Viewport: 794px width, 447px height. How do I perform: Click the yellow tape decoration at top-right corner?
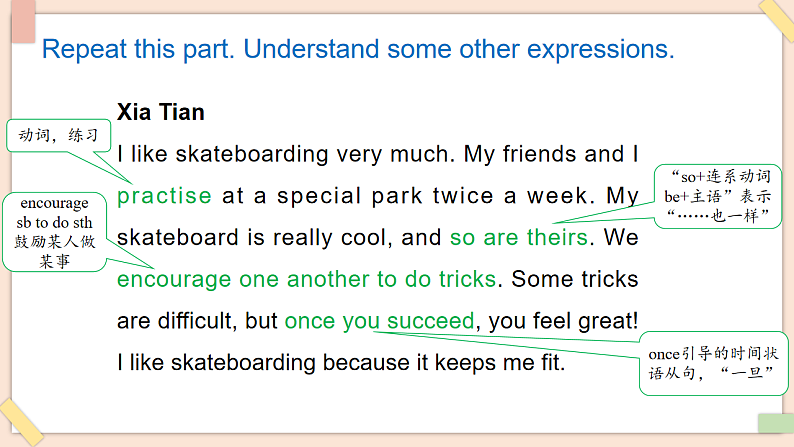coord(776,18)
